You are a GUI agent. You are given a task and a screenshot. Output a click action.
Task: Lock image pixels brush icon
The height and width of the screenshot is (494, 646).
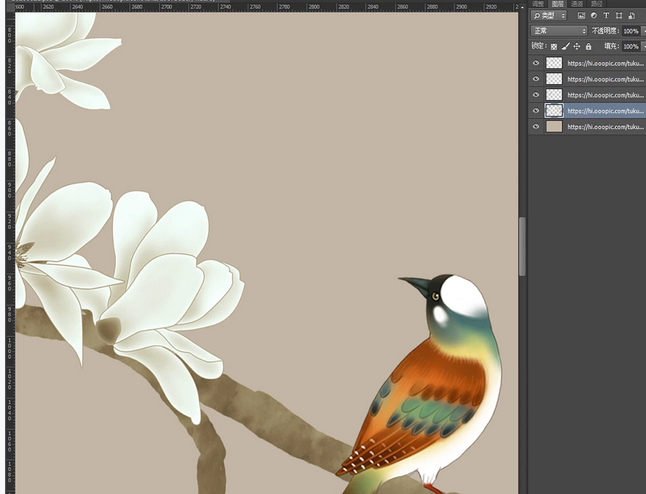(565, 46)
